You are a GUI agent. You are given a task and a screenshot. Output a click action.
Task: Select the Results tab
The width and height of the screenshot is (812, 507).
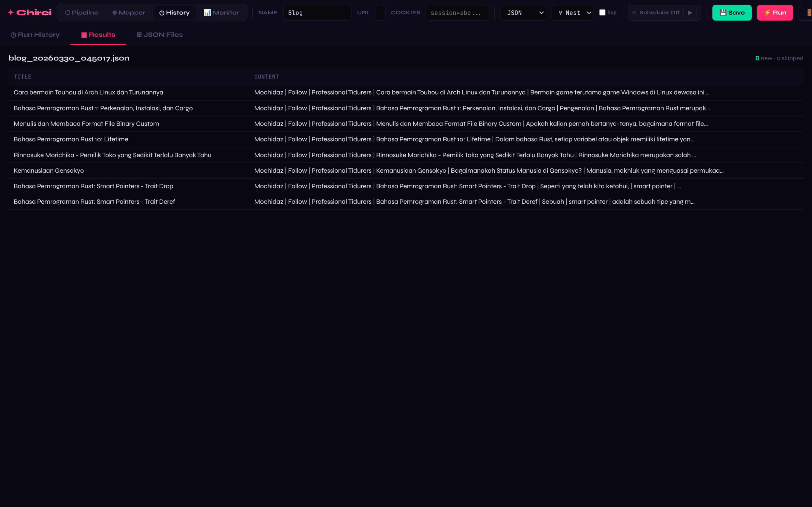tap(98, 35)
